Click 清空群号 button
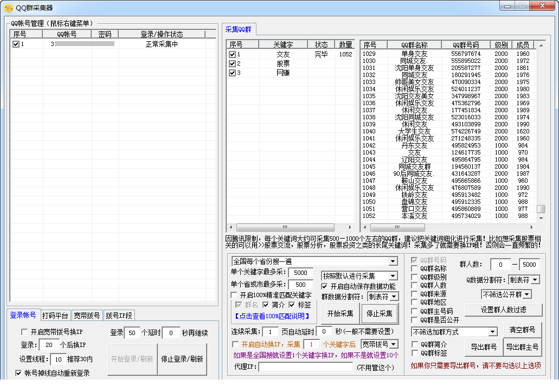This screenshot has height=392, width=559. [522, 330]
